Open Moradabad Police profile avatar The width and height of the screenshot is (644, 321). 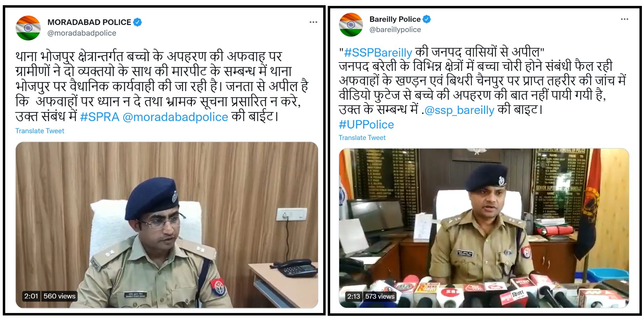tap(28, 28)
